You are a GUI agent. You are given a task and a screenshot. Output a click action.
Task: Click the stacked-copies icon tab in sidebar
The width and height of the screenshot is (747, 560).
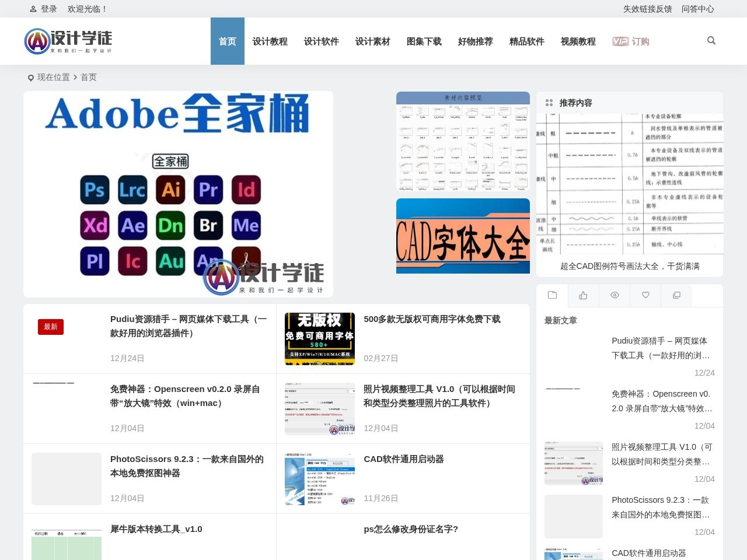(x=676, y=295)
